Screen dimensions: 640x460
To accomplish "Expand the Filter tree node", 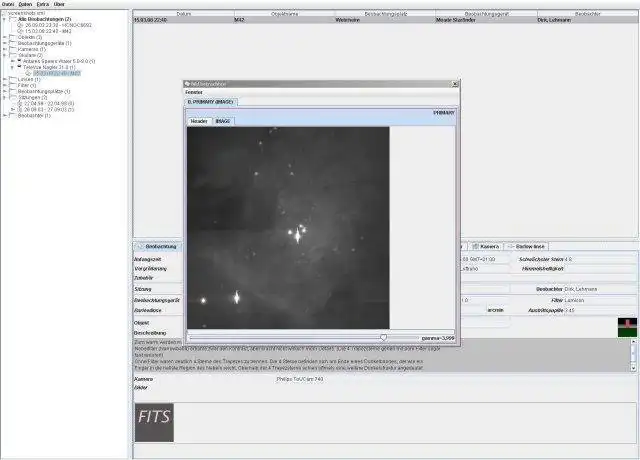I will click(4, 86).
